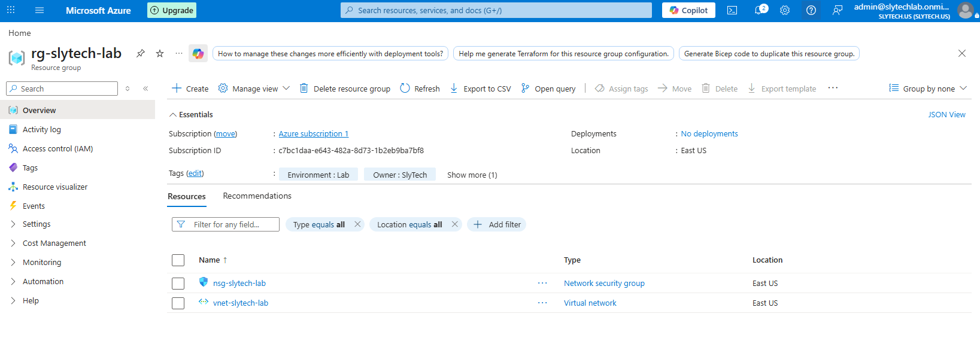The image size is (980, 341).
Task: Click the Refresh icon
Action: 405,88
